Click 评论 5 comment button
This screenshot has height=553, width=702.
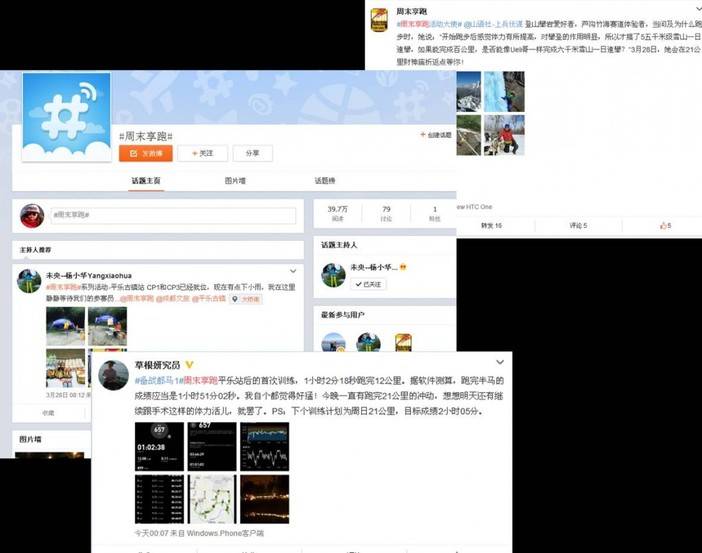pyautogui.click(x=578, y=226)
